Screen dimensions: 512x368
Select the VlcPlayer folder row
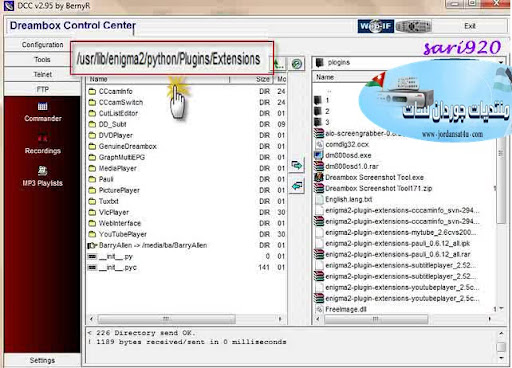[186, 212]
